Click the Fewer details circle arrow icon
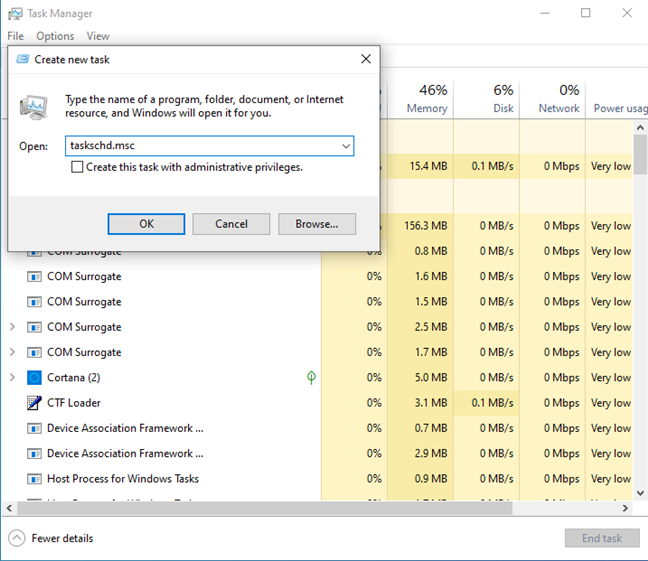 click(17, 538)
